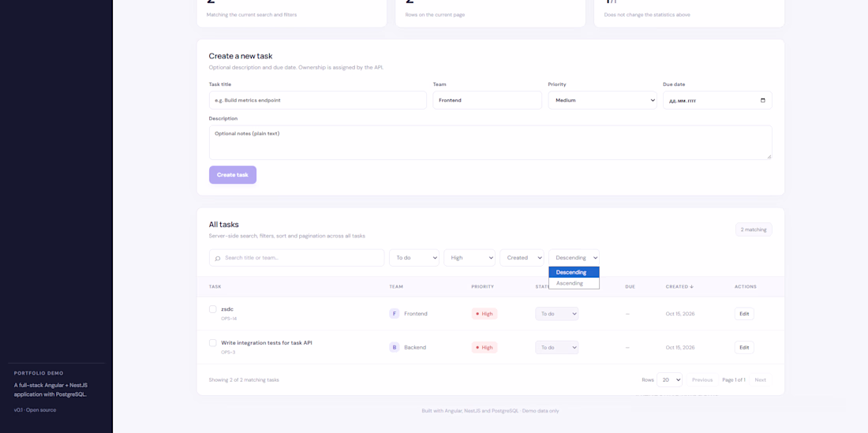This screenshot has height=433, width=868.
Task: Click the High priority badge for zsdc
Action: (485, 314)
